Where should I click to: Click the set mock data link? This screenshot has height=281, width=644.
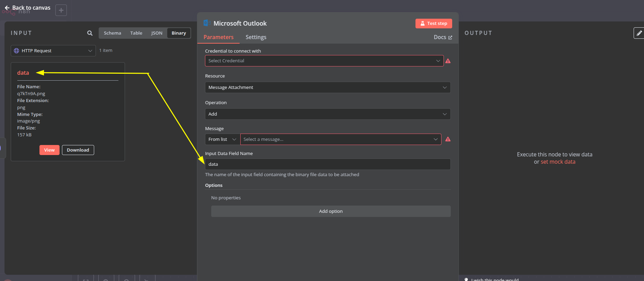click(x=558, y=162)
